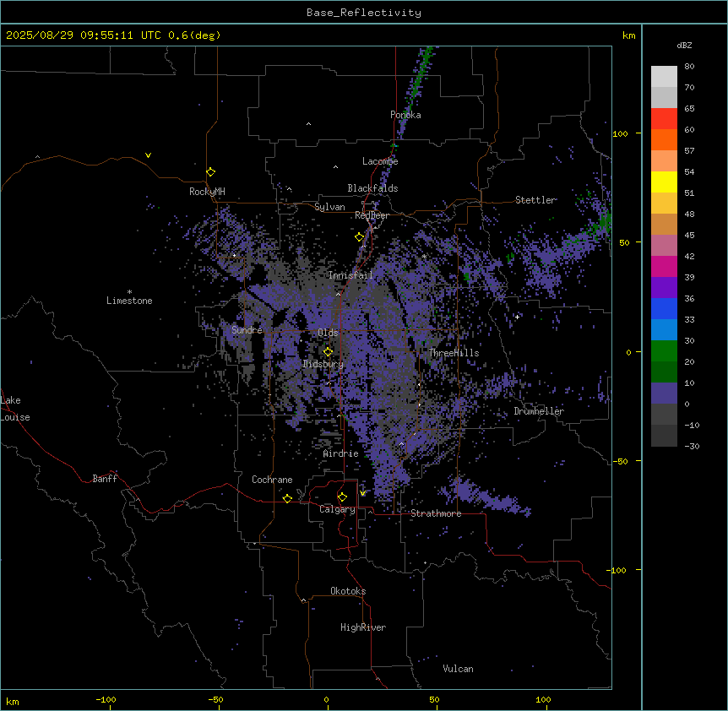Click the Lacombe city label
Viewport: 728px width, 711px height.
coord(380,161)
